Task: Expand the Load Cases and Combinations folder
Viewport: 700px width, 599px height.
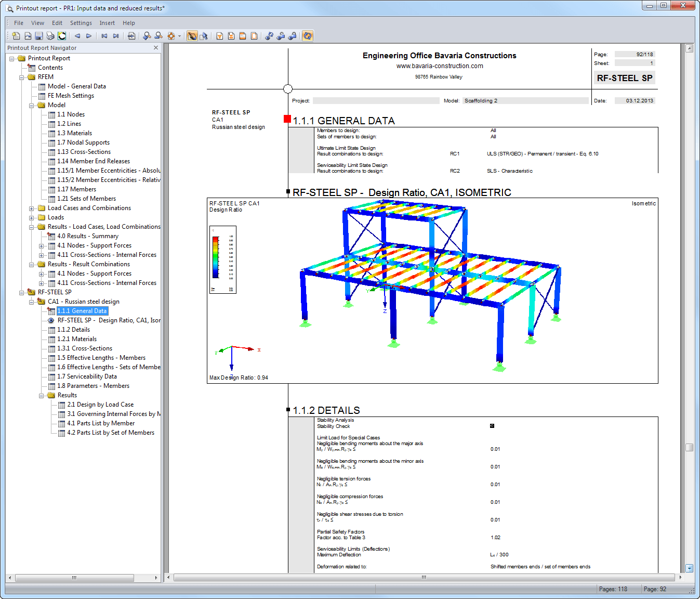Action: click(32, 209)
